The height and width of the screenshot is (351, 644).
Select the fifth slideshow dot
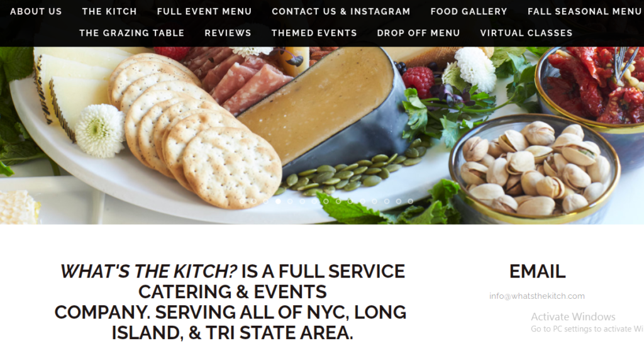pos(290,201)
